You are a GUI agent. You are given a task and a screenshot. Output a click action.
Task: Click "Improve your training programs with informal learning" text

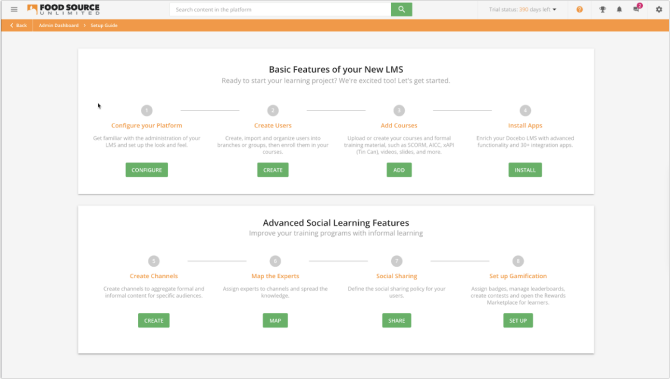coord(336,233)
